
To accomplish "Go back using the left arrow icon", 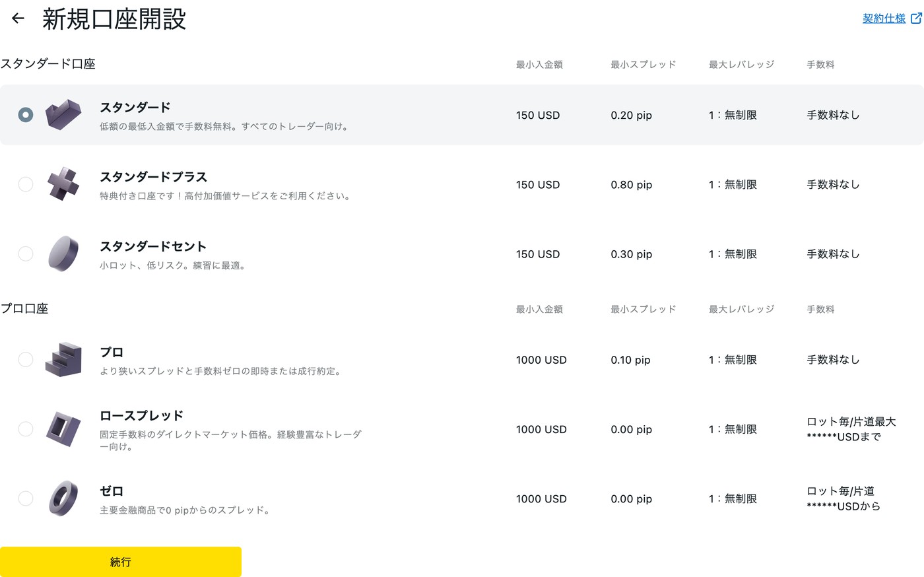I will click(x=18, y=18).
